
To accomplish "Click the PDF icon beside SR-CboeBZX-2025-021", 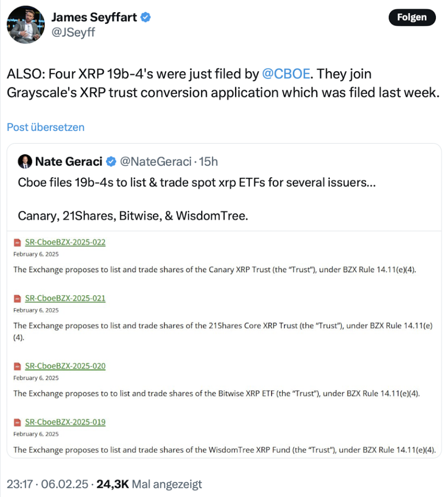I will [x=17, y=298].
